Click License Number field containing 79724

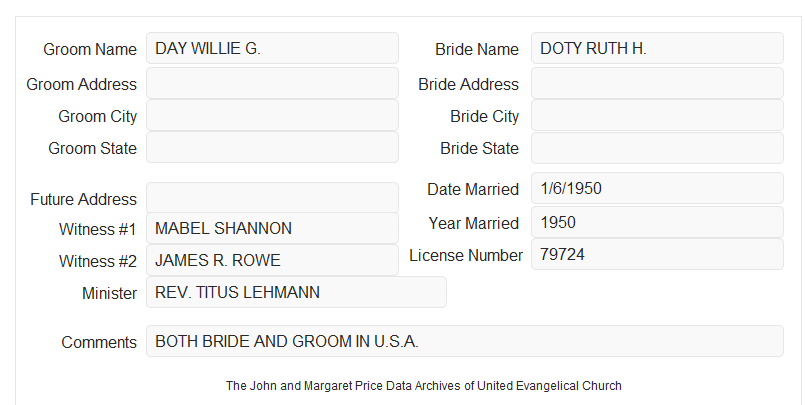pyautogui.click(x=657, y=254)
